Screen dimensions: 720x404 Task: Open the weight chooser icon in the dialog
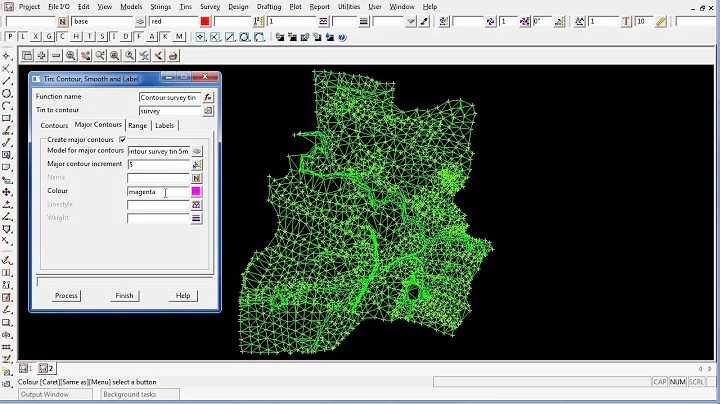point(197,219)
